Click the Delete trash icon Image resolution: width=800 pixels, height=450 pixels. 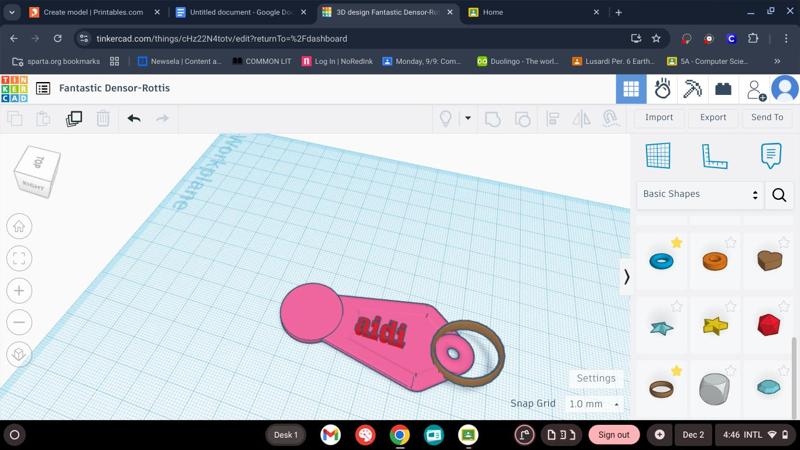(103, 119)
